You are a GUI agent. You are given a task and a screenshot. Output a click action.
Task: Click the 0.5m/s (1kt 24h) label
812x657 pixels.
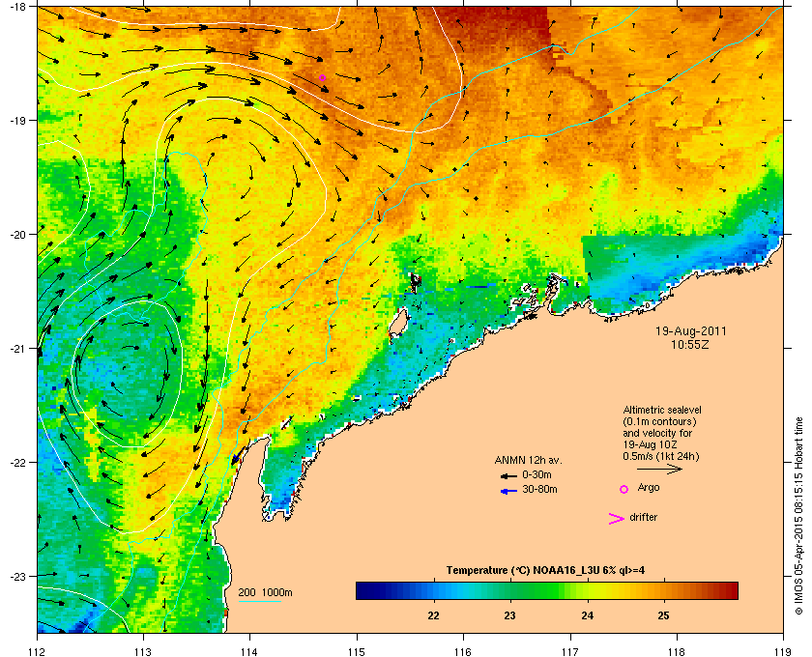tap(661, 457)
